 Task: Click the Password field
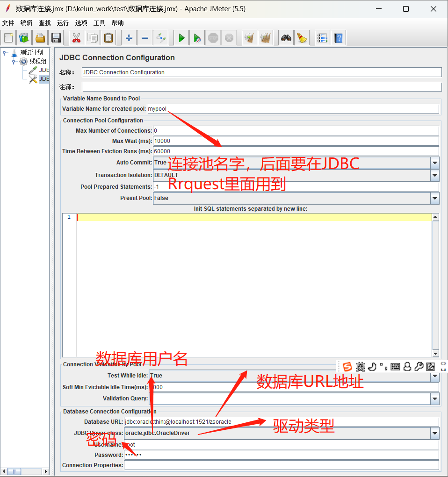pos(282,455)
